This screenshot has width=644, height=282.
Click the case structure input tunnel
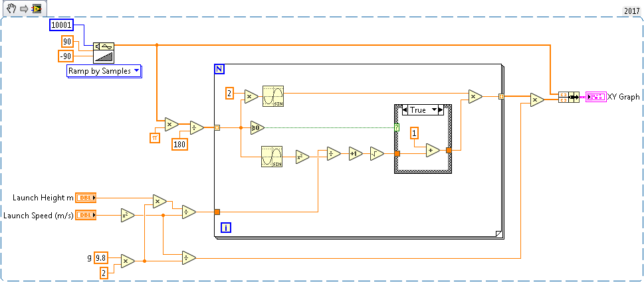click(x=397, y=154)
